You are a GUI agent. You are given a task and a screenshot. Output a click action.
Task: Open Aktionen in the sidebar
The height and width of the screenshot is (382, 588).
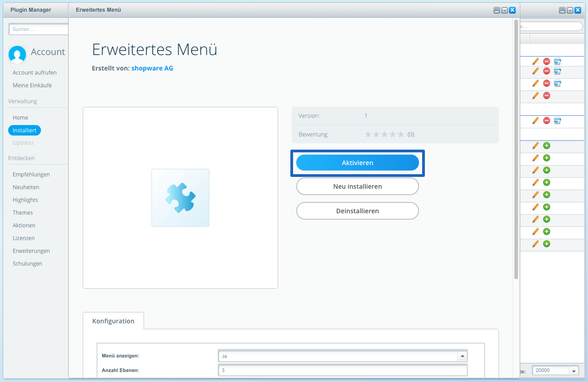24,226
